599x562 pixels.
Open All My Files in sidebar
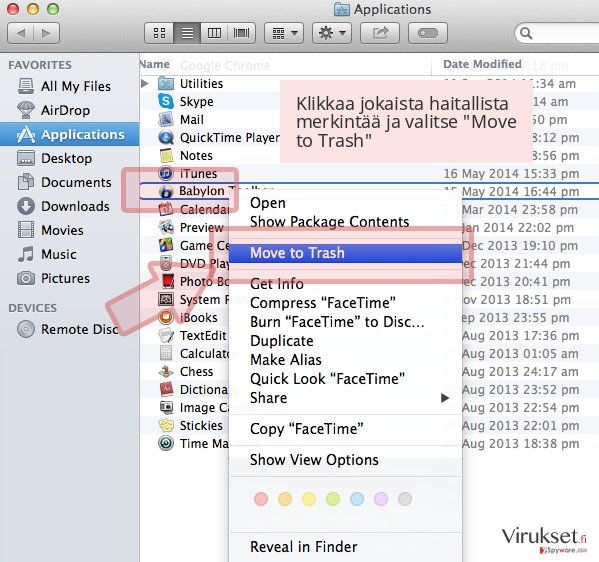70,86
